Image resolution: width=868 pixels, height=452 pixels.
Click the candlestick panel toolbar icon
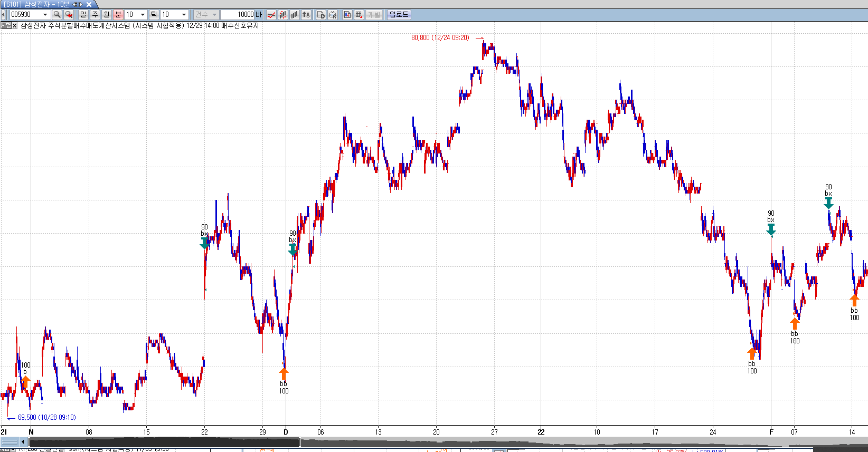pyautogui.click(x=347, y=15)
